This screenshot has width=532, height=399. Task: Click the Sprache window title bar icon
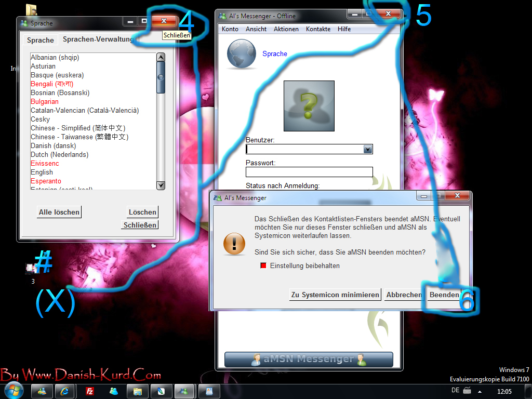(24, 23)
